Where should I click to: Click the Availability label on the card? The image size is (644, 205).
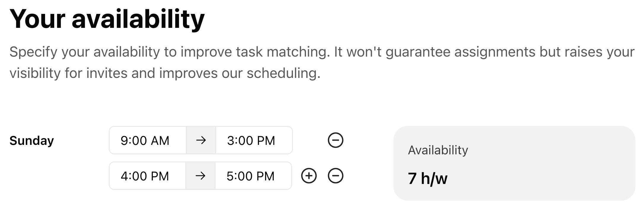point(438,150)
